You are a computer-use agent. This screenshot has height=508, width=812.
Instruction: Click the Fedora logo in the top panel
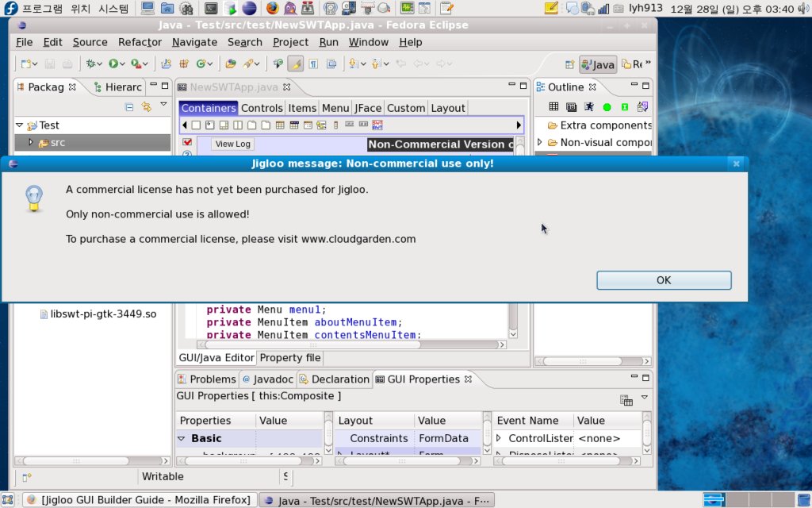pyautogui.click(x=10, y=8)
